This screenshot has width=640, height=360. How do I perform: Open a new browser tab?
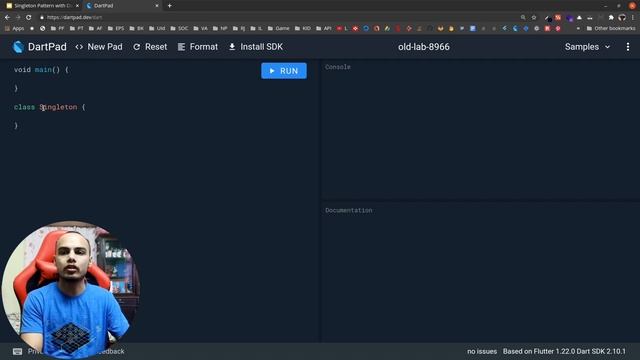click(x=169, y=6)
